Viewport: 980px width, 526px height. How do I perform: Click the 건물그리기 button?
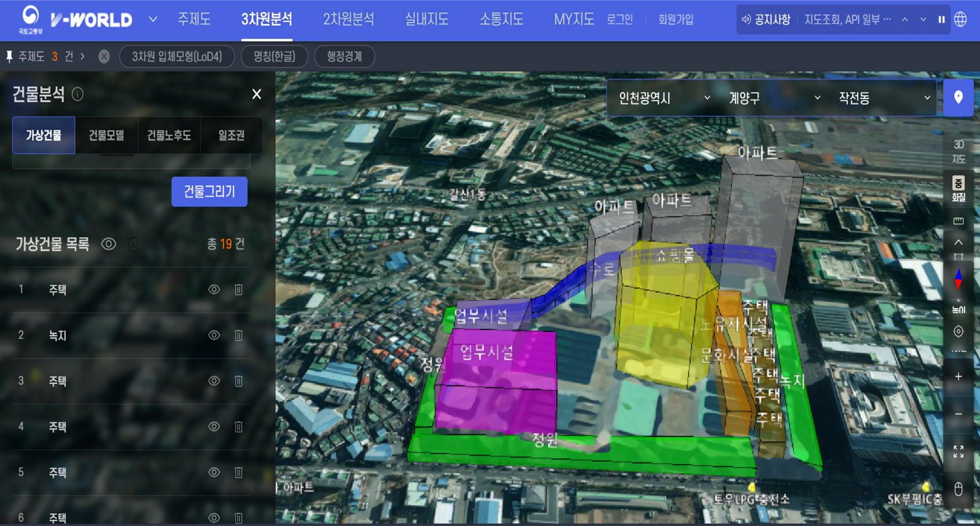[x=209, y=192]
